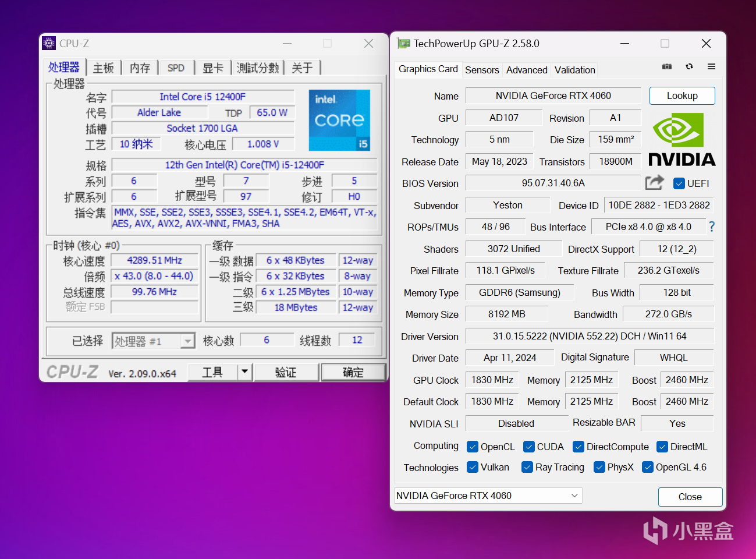Toggle the Ray Tracing checkbox

point(527,467)
